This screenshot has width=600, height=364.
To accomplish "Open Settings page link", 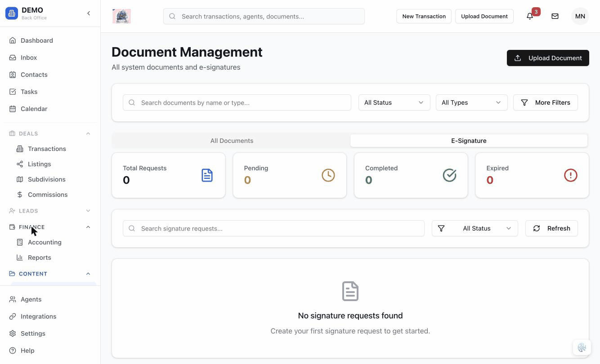I will [x=50, y=333].
